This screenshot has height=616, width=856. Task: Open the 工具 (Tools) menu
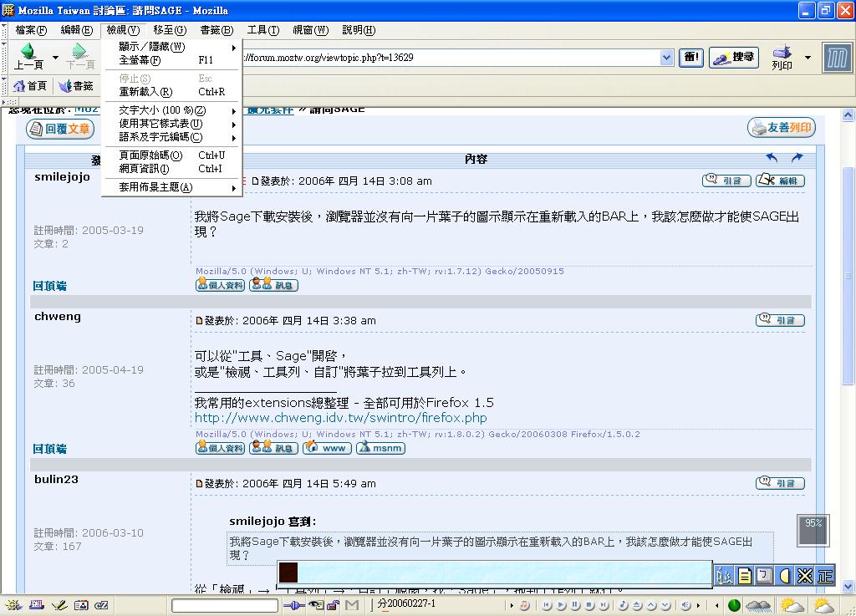[x=262, y=30]
